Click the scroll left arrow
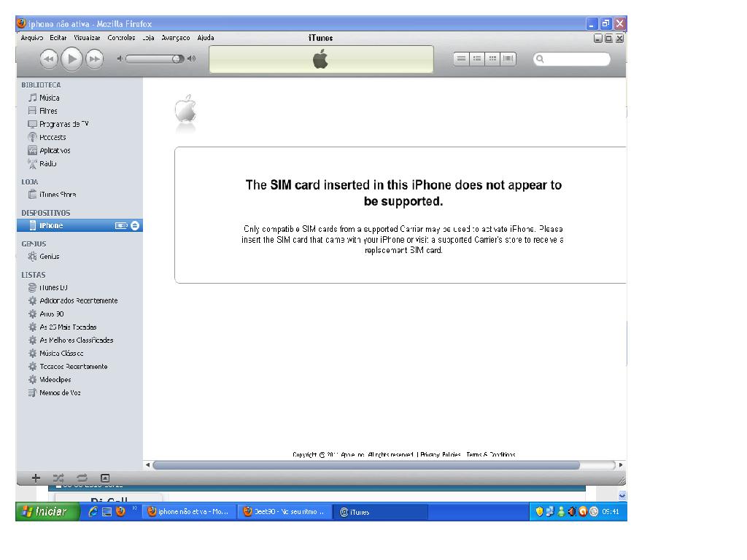 tap(147, 465)
